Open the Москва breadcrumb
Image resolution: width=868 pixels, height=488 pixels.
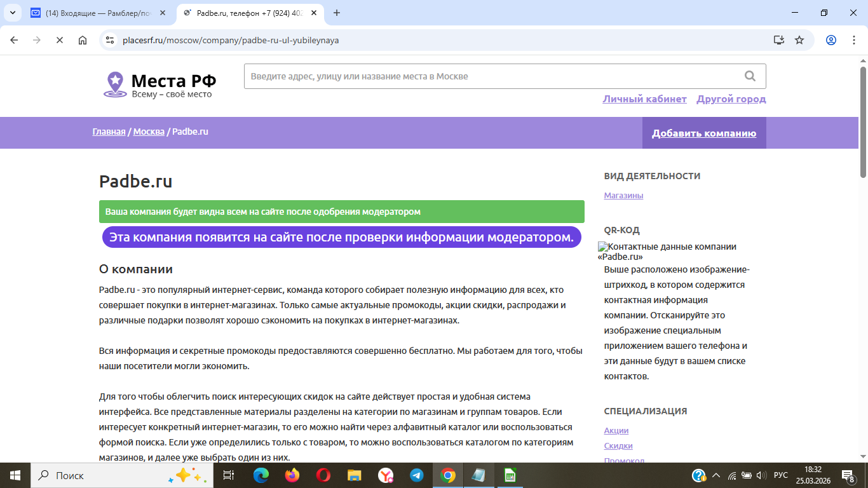149,132
